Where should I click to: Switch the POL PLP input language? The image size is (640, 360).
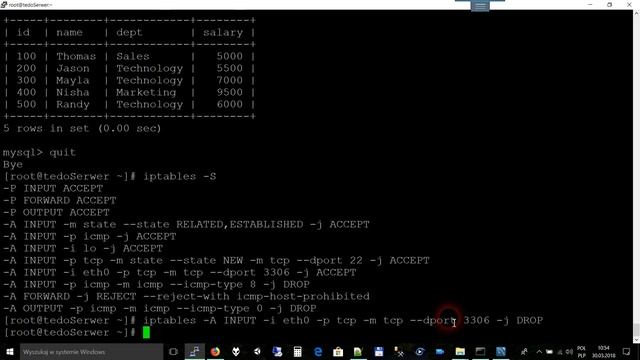point(582,352)
